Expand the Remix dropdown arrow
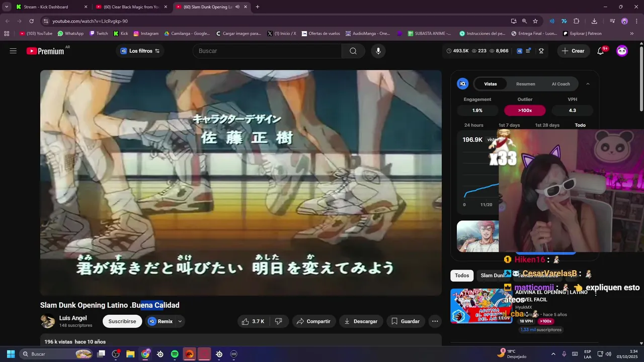This screenshot has height=362, width=644. tap(180, 321)
